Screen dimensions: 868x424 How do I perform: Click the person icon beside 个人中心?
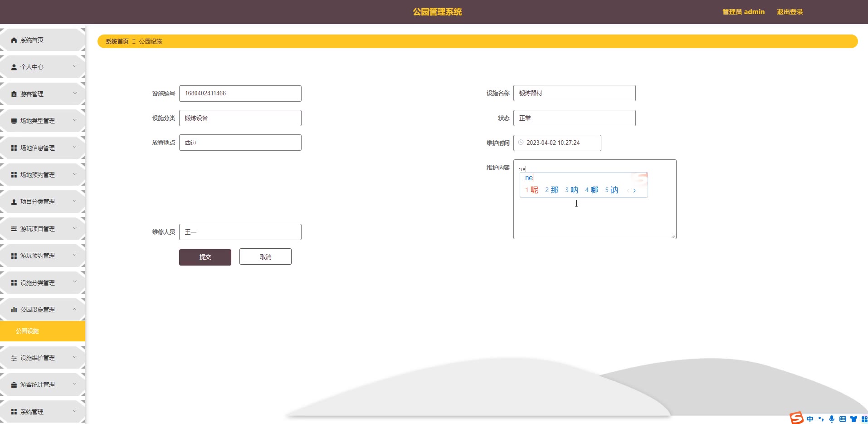point(14,67)
